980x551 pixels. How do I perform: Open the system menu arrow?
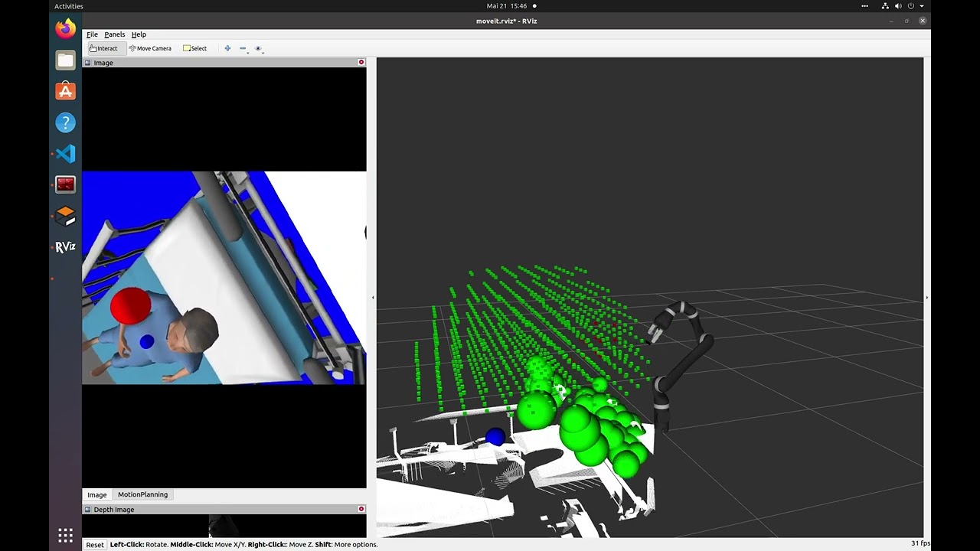click(x=922, y=6)
